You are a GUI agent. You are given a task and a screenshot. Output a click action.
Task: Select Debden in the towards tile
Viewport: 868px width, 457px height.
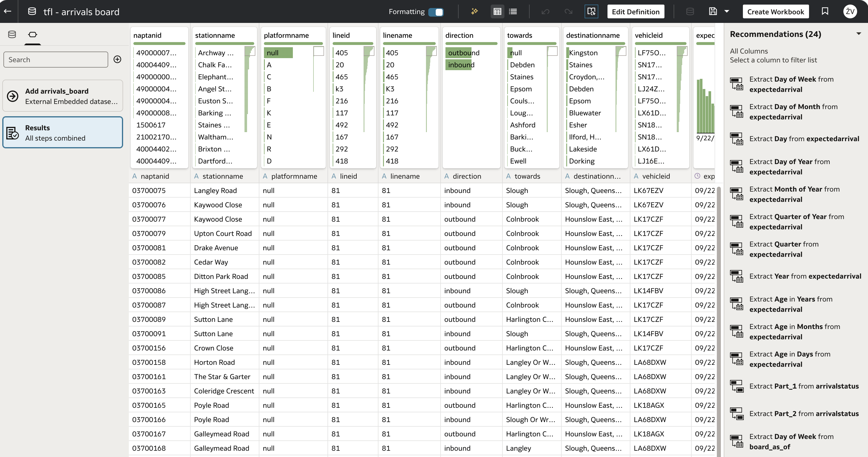pyautogui.click(x=522, y=65)
